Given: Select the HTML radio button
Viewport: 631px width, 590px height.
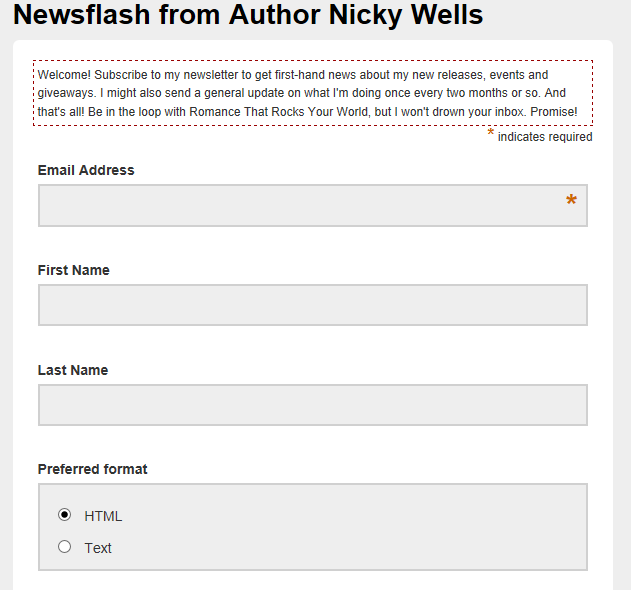Looking at the screenshot, I should (x=65, y=515).
